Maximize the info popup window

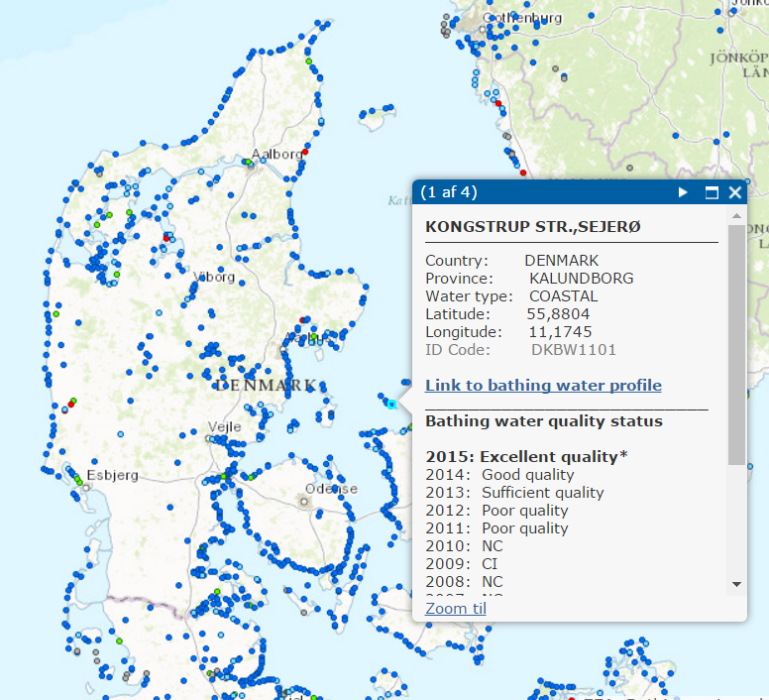click(x=711, y=192)
